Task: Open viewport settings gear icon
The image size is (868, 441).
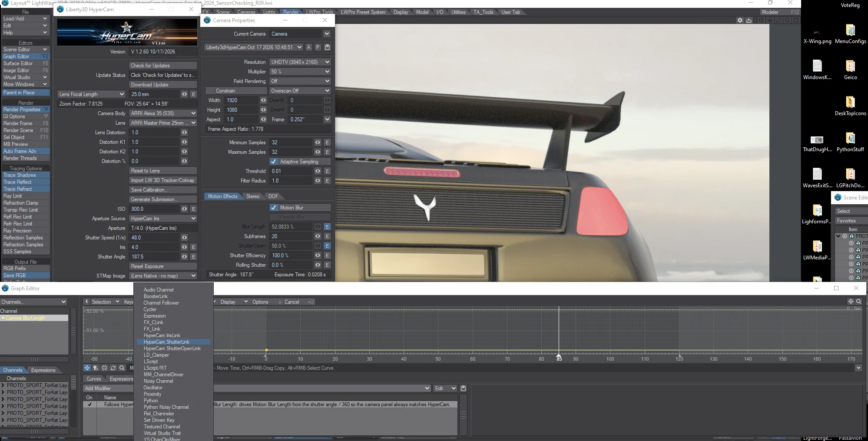Action: (740, 20)
